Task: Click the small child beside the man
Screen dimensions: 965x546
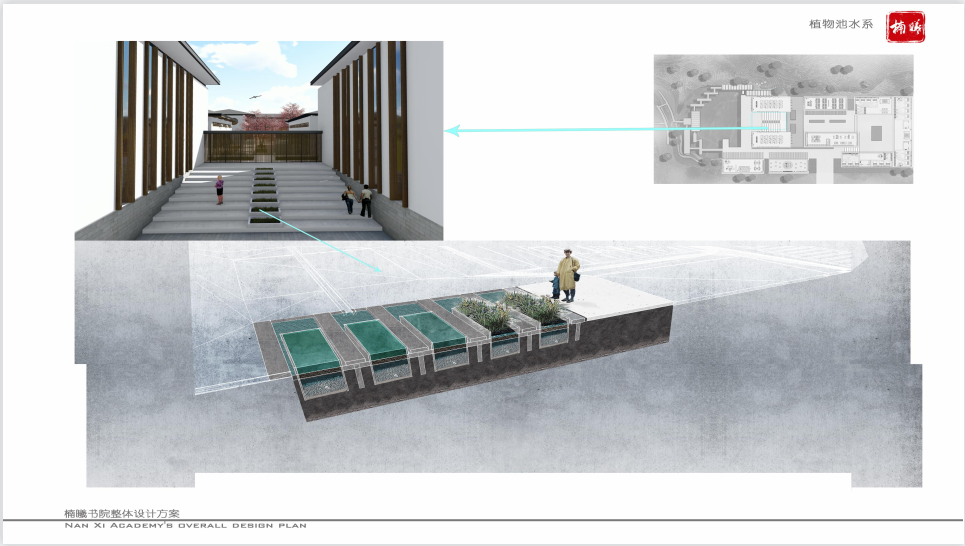Action: click(x=555, y=288)
